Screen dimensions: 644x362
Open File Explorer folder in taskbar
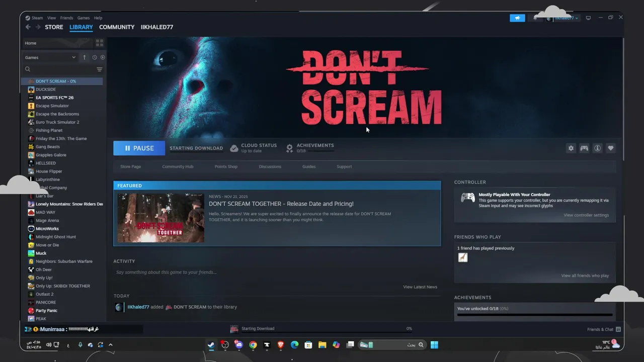(322, 345)
